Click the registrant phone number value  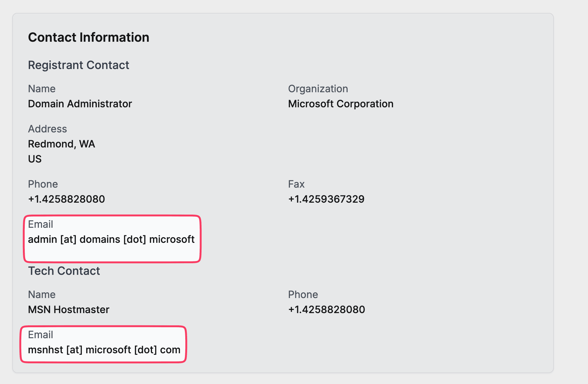coord(66,199)
